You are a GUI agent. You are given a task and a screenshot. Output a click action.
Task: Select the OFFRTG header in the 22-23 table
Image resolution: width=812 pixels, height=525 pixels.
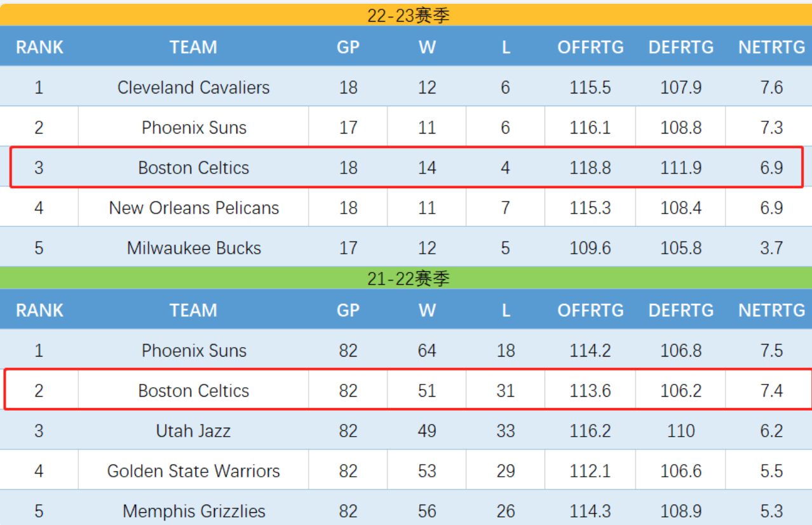590,47
